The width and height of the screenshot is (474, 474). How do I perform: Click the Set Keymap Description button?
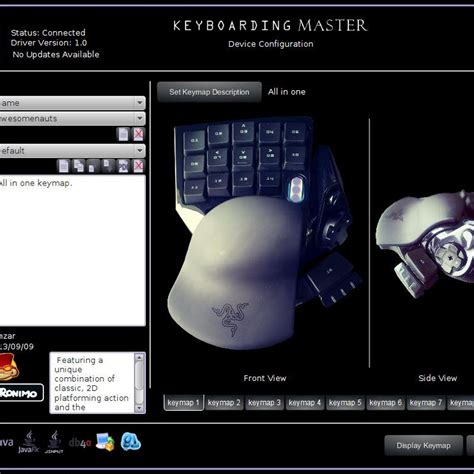point(209,92)
